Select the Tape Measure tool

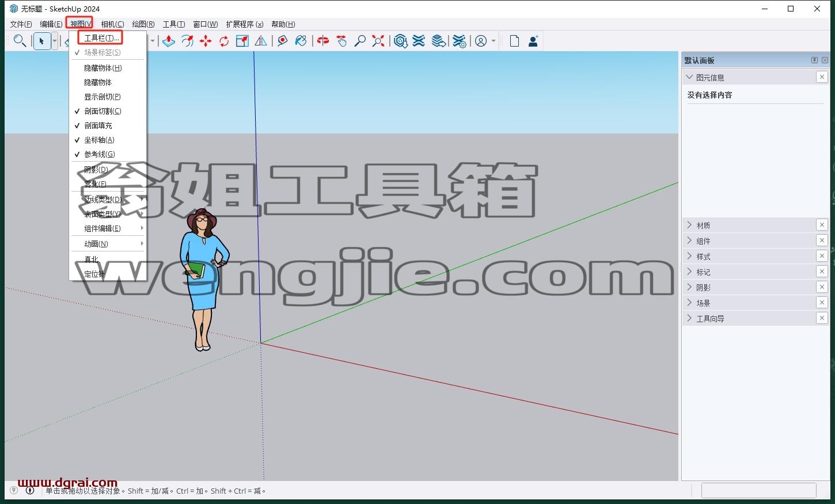coord(282,41)
